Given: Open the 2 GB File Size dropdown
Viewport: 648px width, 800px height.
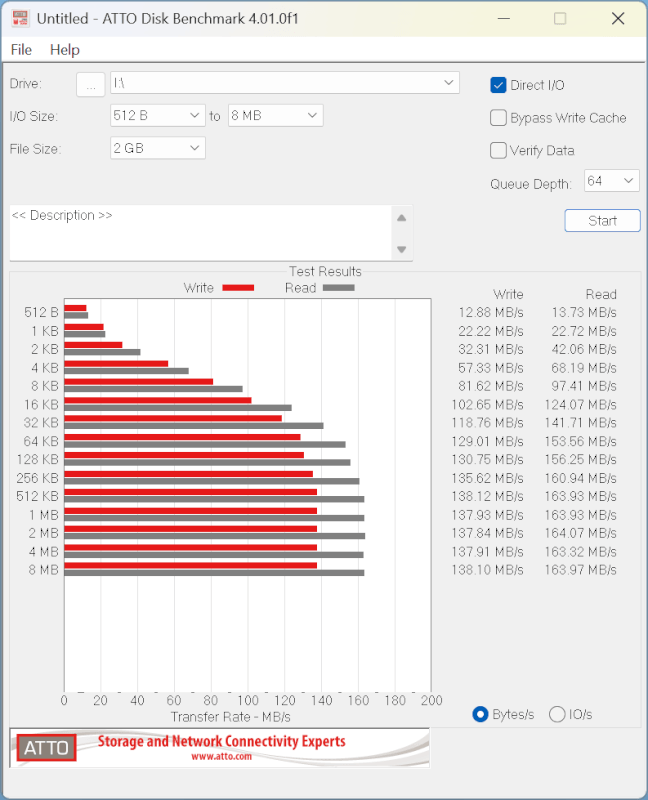Looking at the screenshot, I should pos(158,148).
